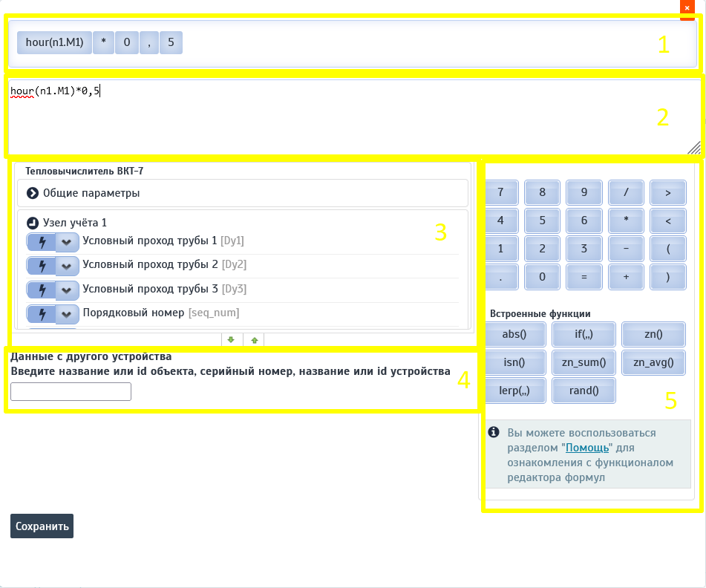Screen dimensions: 706x588
Task: Click the asterisk token in formula bar
Action: tap(103, 43)
